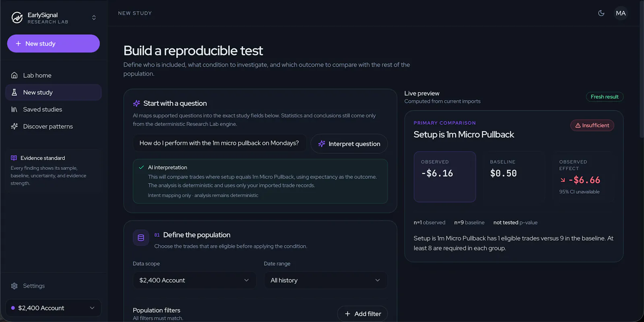Click the Fresh result badge
The height and width of the screenshot is (322, 644).
point(605,97)
